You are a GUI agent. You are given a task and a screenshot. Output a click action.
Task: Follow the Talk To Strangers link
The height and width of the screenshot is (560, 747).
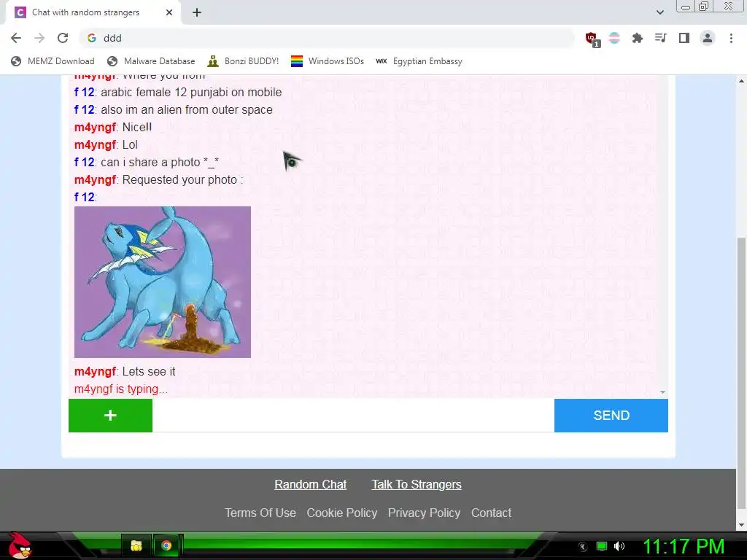coord(417,484)
